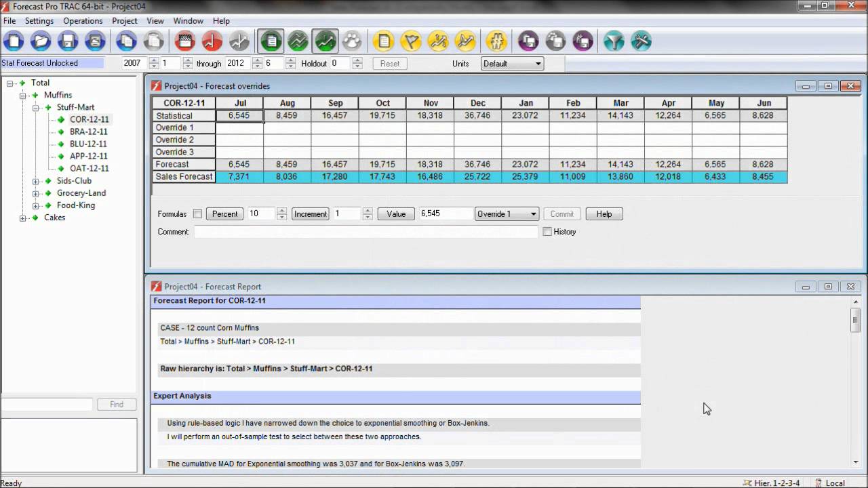Click the purple window-with-disk icon
The height and width of the screenshot is (488, 868).
tap(583, 41)
